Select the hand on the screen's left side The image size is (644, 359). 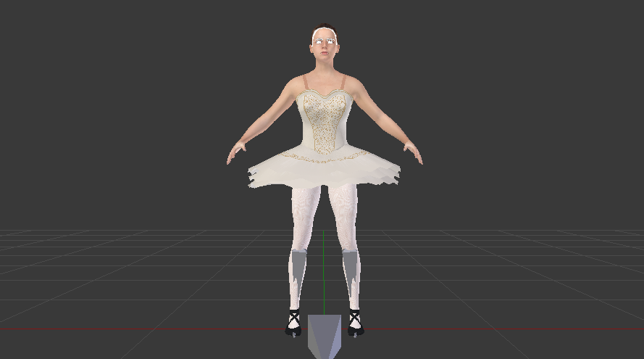[x=235, y=153]
